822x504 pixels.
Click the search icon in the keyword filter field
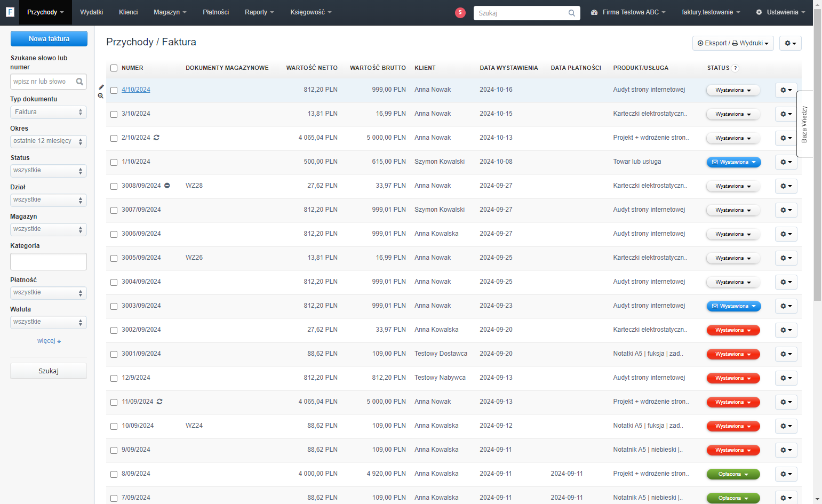tap(79, 82)
